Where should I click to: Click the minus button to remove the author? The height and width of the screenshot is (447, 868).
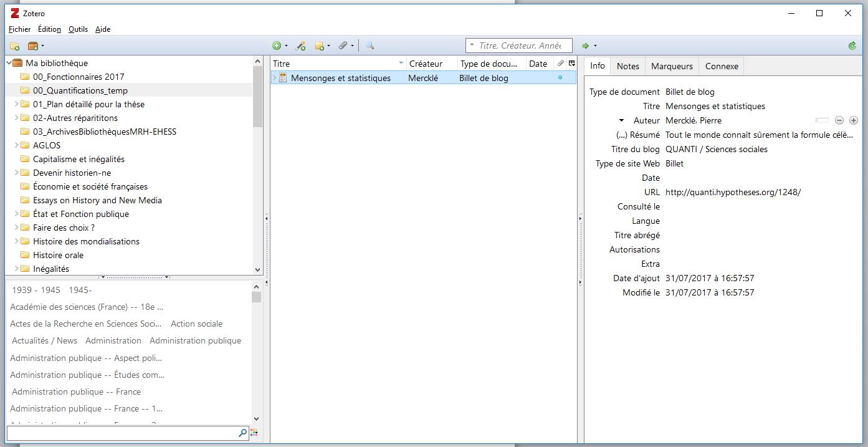click(839, 120)
